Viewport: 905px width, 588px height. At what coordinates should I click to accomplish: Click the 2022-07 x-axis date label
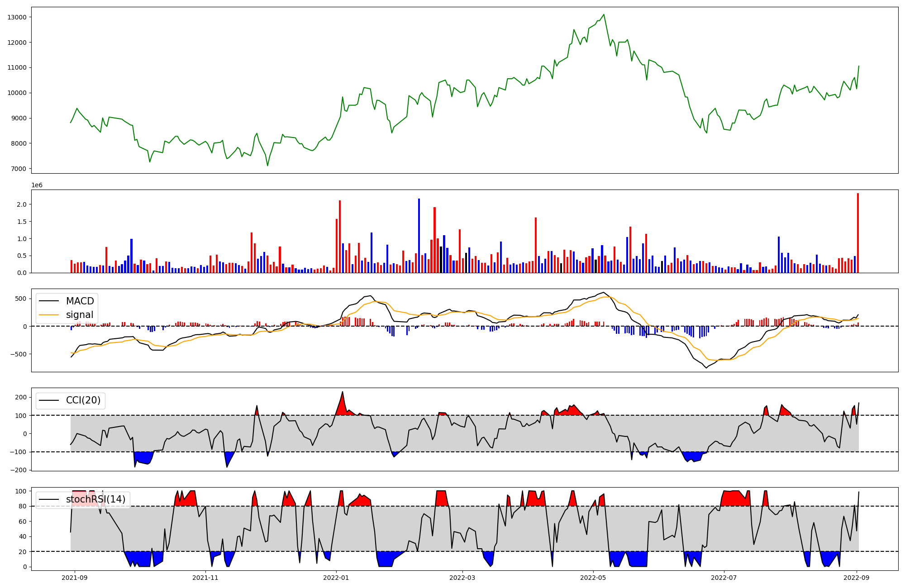pos(724,577)
